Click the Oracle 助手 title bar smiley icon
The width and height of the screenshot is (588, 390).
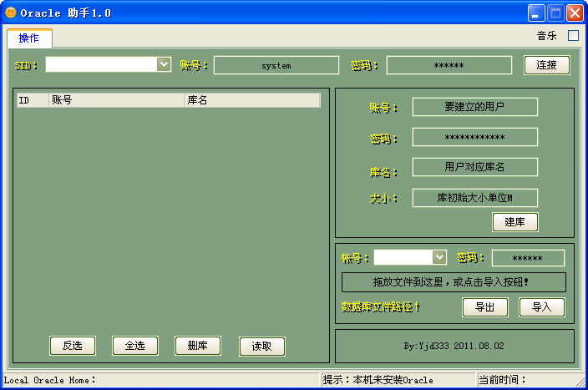pyautogui.click(x=10, y=13)
